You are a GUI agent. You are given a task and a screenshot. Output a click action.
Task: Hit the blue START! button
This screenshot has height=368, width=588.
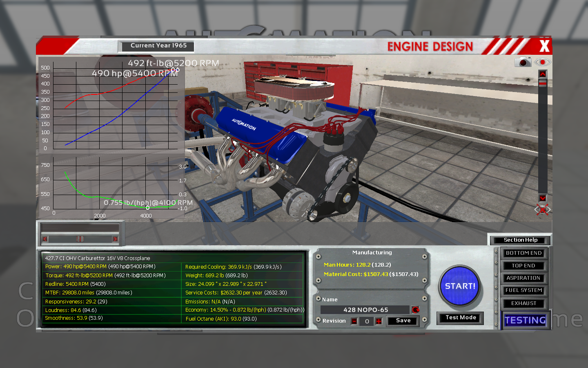(x=460, y=286)
